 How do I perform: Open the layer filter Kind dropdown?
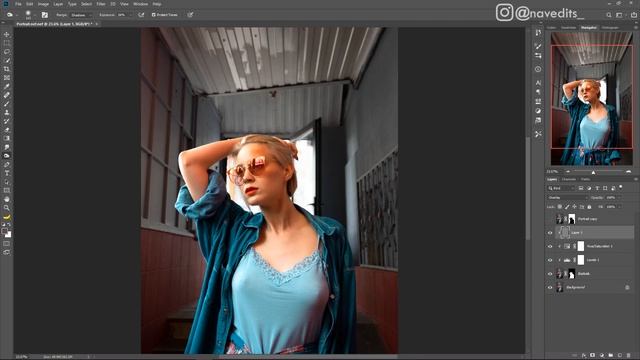coord(561,188)
